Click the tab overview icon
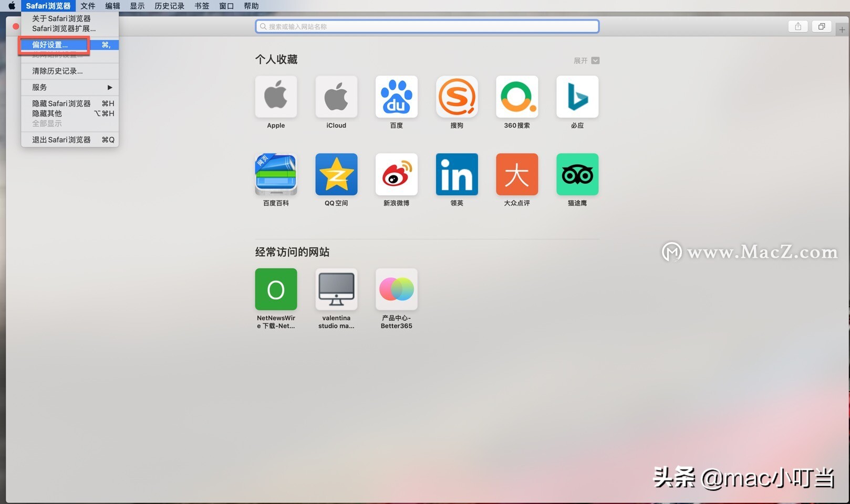Viewport: 850px width, 504px height. pyautogui.click(x=821, y=26)
